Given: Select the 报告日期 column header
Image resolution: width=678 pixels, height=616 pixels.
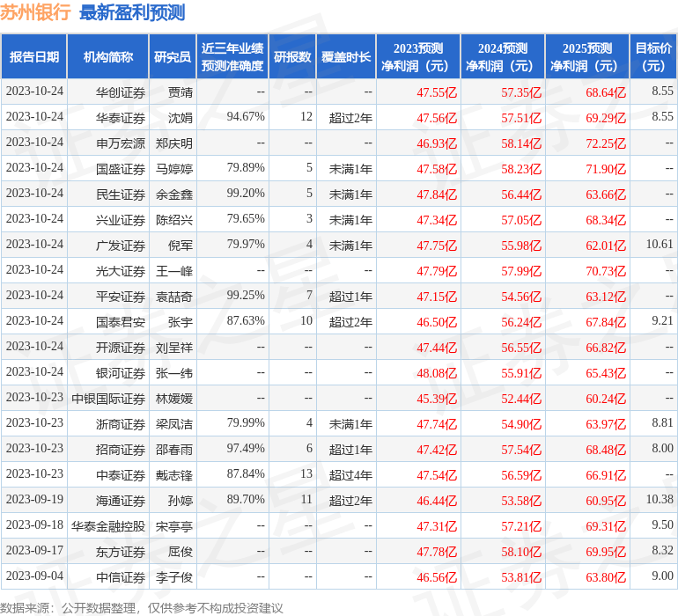Looking at the screenshot, I should [34, 57].
